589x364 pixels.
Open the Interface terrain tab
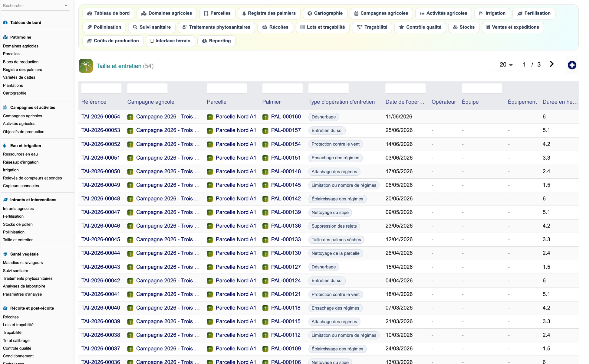[x=170, y=41]
